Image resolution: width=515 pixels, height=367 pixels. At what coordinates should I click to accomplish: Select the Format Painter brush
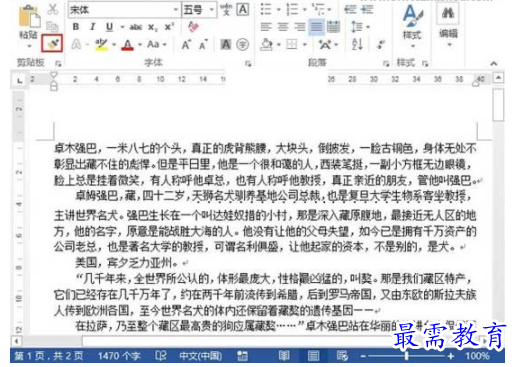pos(52,43)
